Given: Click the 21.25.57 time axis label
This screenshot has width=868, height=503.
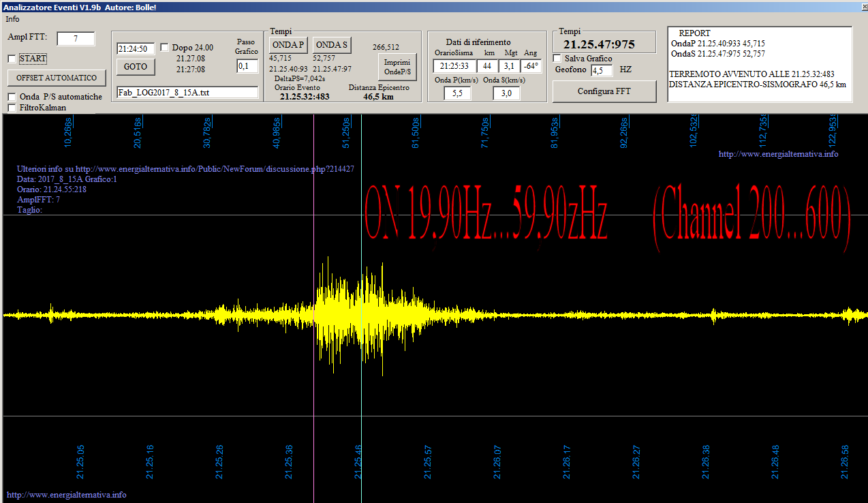Looking at the screenshot, I should click(x=429, y=461).
